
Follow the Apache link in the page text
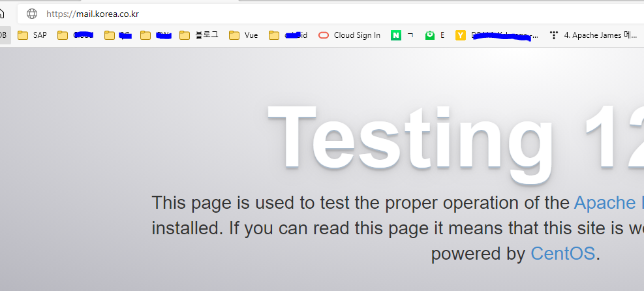tap(609, 203)
